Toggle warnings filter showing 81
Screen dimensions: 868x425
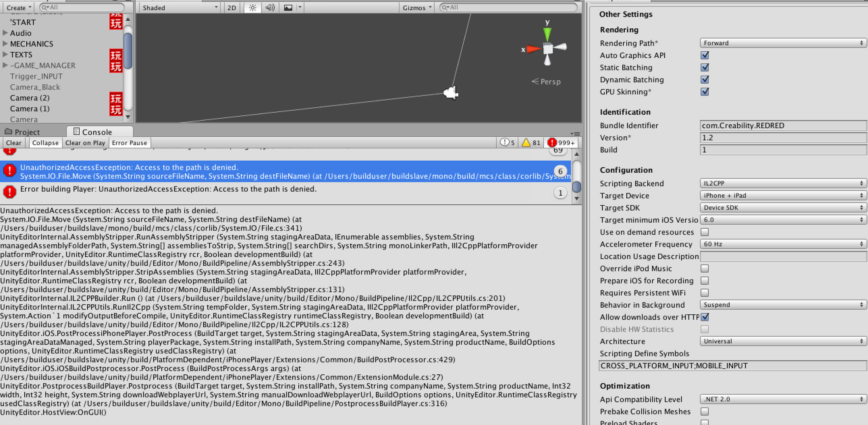point(531,143)
